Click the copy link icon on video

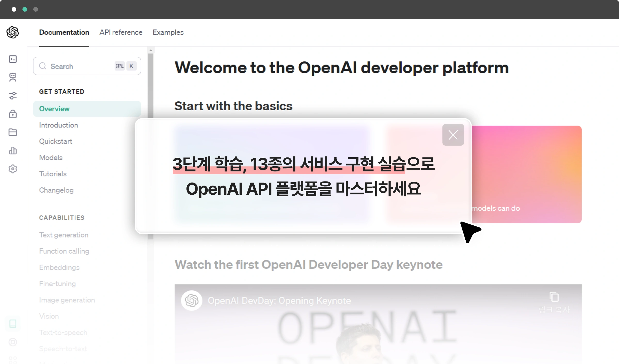554,297
